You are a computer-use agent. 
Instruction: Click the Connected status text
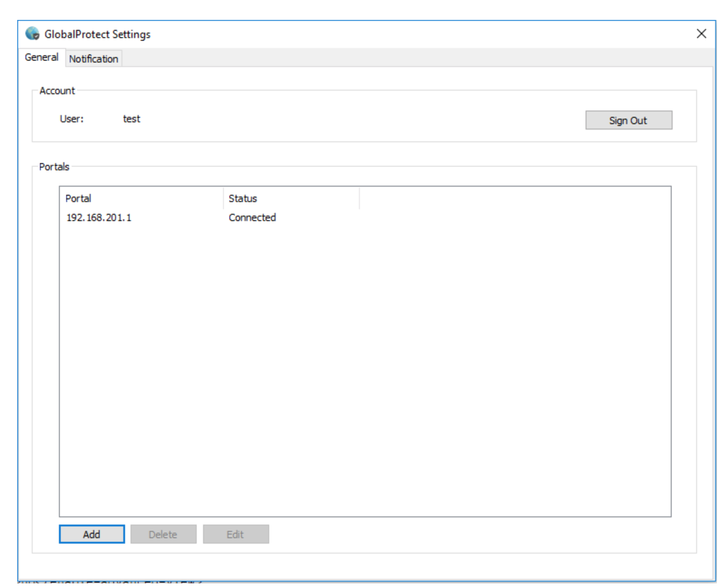tap(252, 218)
